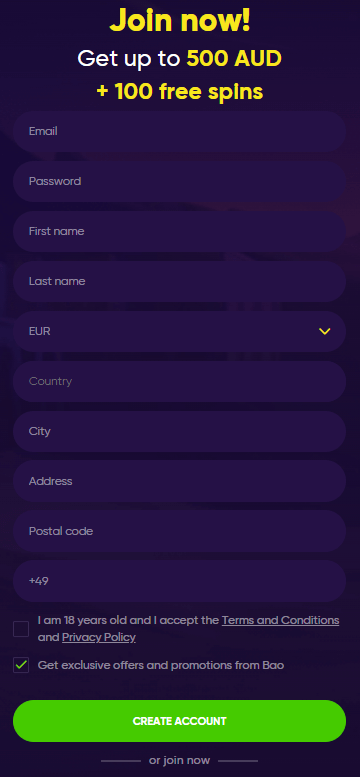
Task: Select the Postal code field
Action: click(x=180, y=531)
